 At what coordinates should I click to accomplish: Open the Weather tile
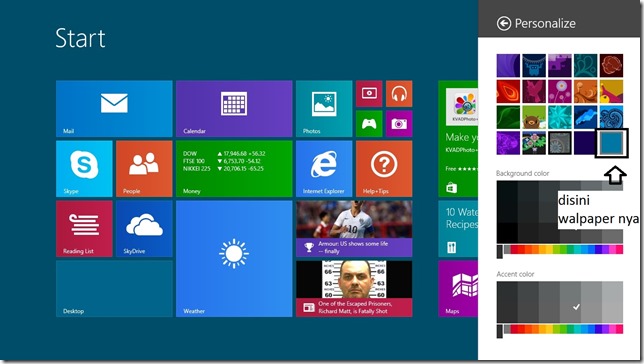234,259
